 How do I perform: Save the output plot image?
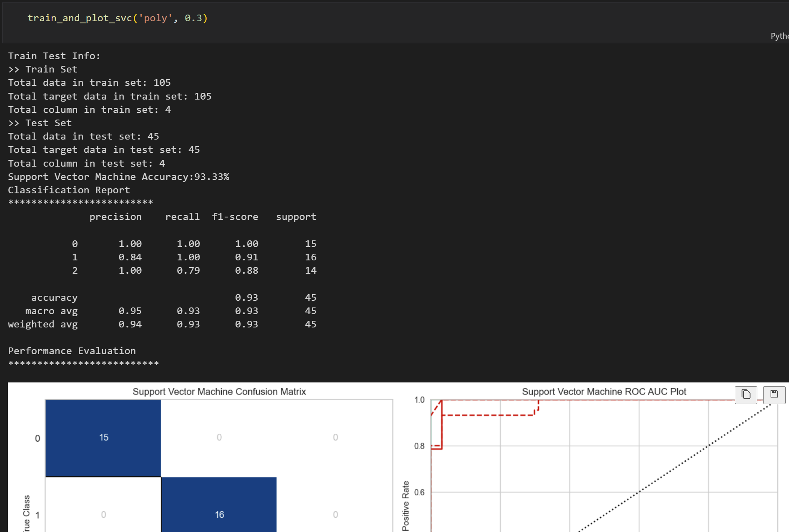(774, 395)
